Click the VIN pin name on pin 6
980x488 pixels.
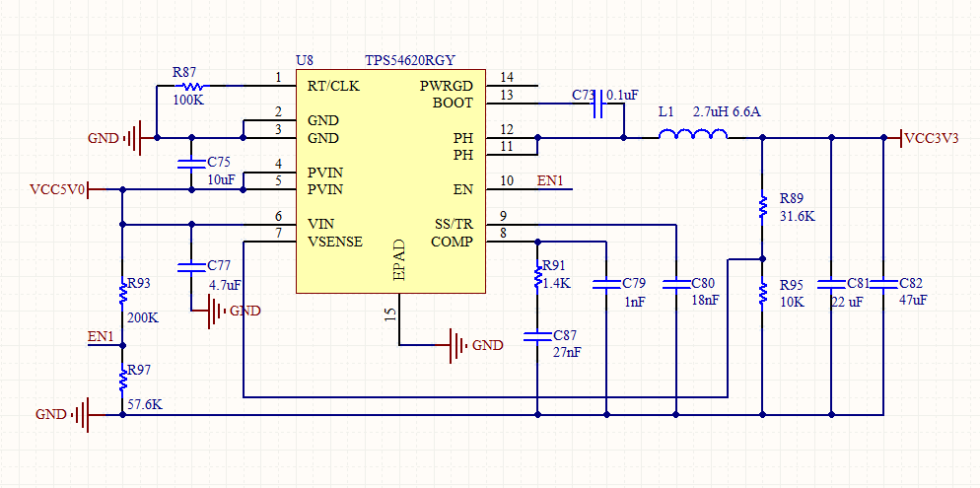click(x=320, y=225)
